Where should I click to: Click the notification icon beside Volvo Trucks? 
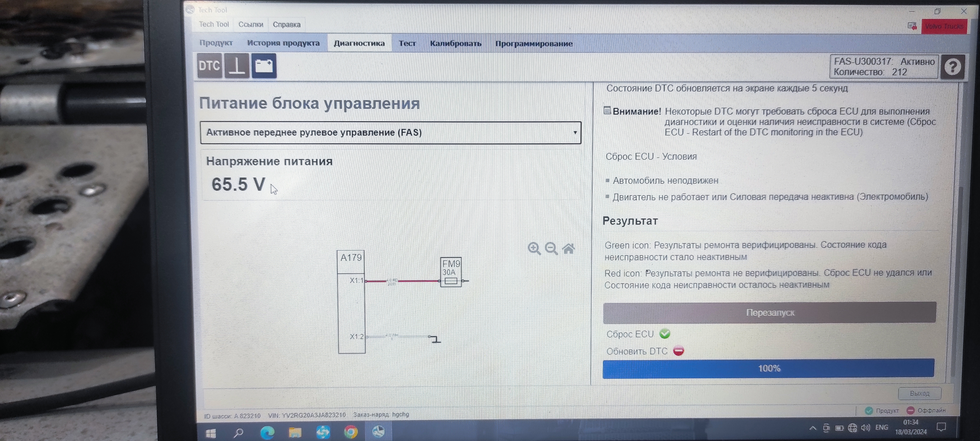(x=912, y=26)
